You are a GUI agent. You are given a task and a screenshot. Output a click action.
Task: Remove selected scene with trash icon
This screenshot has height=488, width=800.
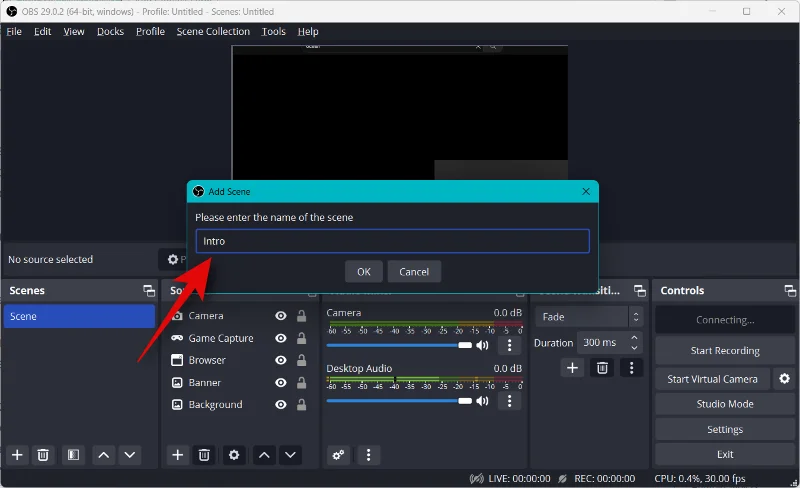(x=43, y=455)
